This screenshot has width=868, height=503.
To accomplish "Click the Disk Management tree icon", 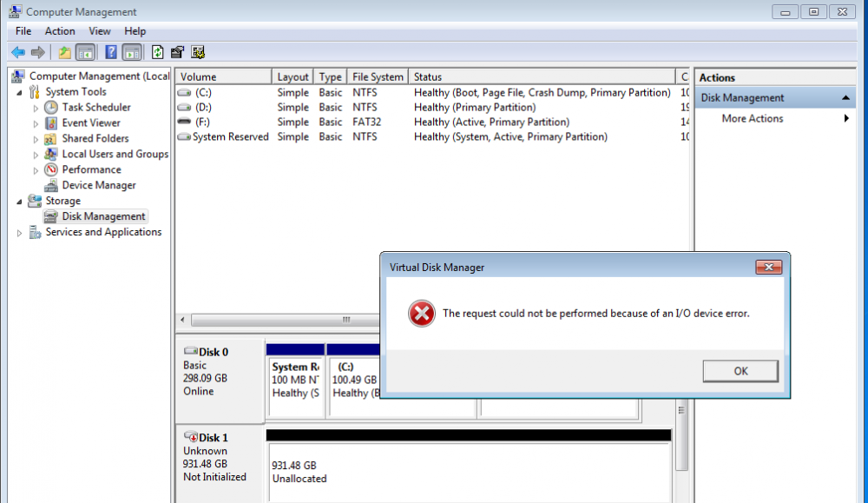I will point(51,216).
